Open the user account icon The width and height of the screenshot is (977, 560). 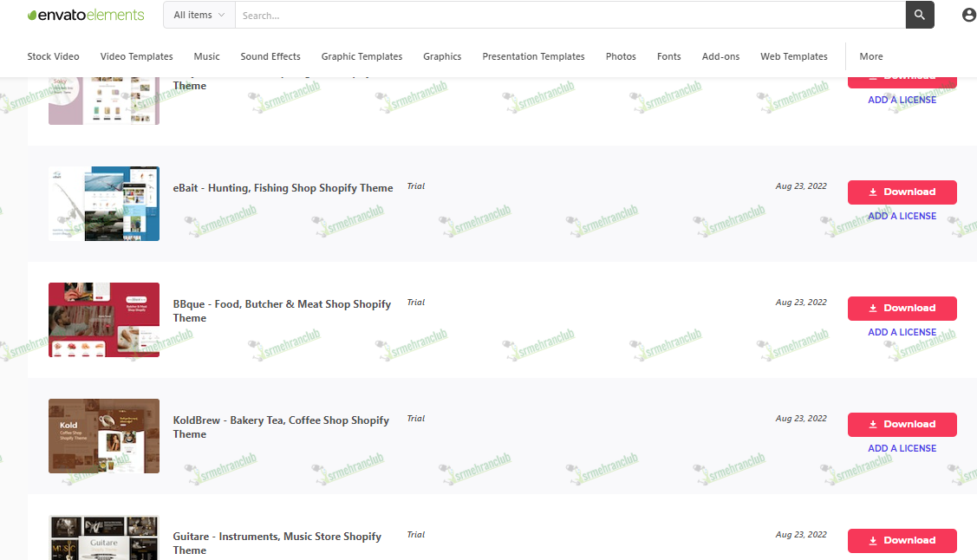click(x=969, y=15)
